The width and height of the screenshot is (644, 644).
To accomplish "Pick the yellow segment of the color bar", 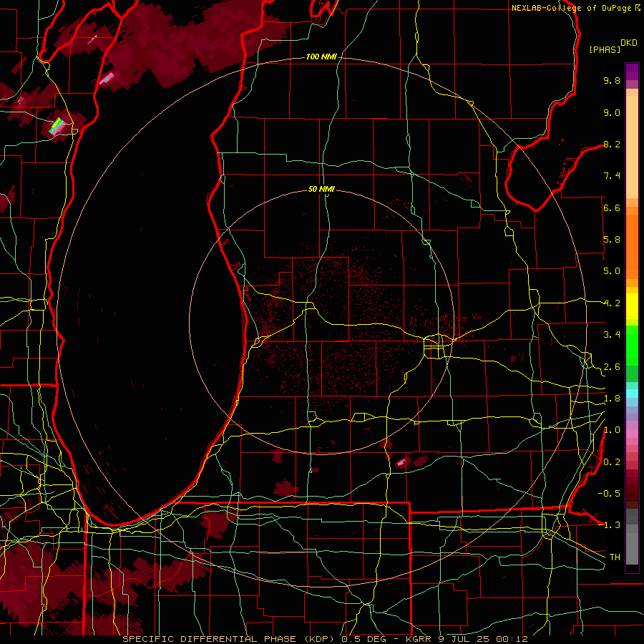I will tap(632, 306).
